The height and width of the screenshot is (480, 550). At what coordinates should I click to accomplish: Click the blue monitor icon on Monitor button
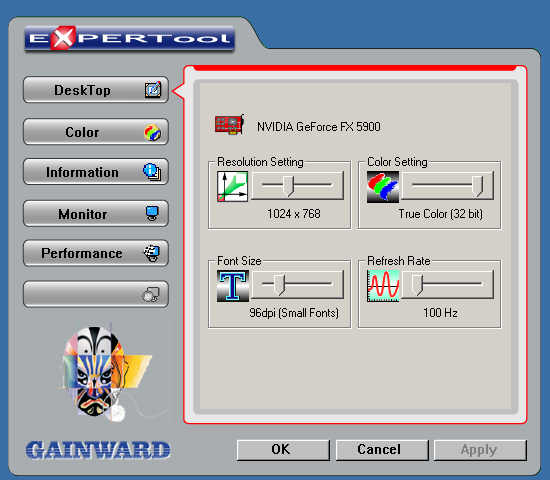click(x=152, y=213)
